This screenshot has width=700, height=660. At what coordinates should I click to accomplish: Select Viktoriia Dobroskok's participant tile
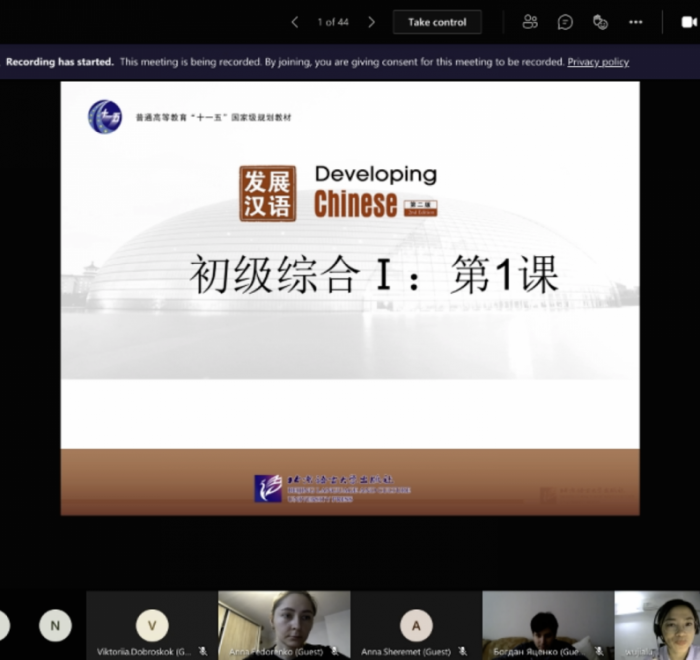coord(152,625)
